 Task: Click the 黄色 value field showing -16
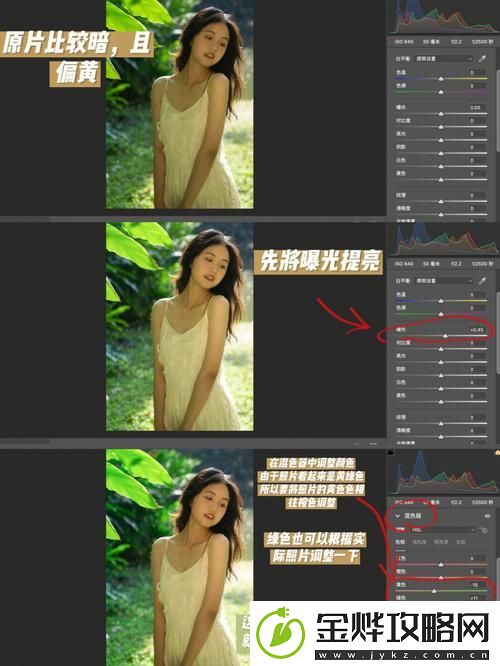pyautogui.click(x=477, y=585)
